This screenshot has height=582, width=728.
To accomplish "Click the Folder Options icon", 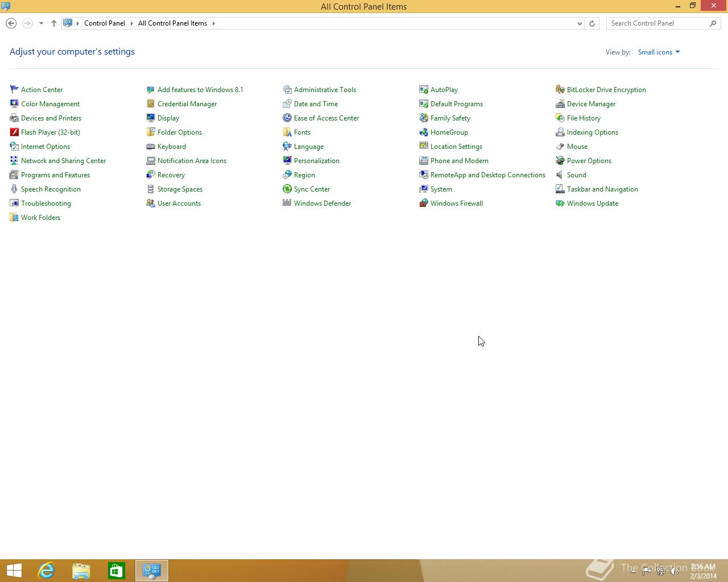I will (x=151, y=132).
